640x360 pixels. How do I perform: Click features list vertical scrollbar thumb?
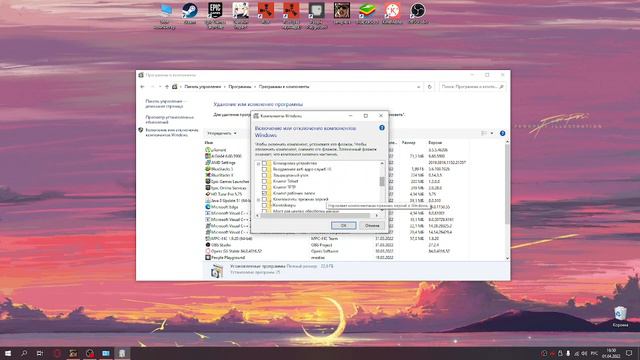[382, 181]
